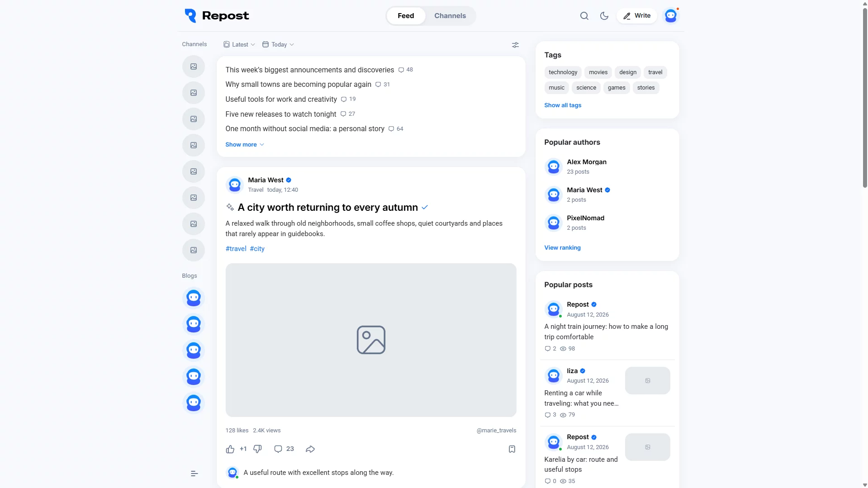Open the @marie_travels handle
Screen dimensions: 868x488
[x=496, y=431]
